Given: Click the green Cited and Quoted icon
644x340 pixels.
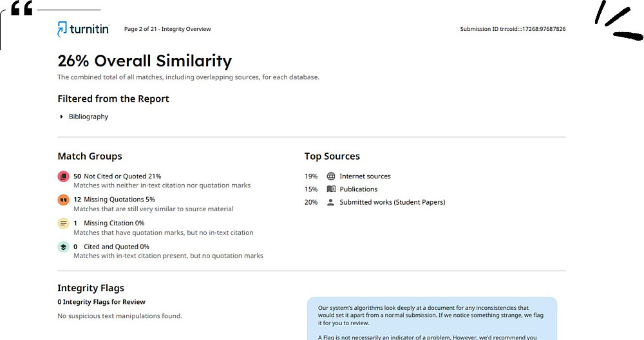Looking at the screenshot, I should coord(63,247).
